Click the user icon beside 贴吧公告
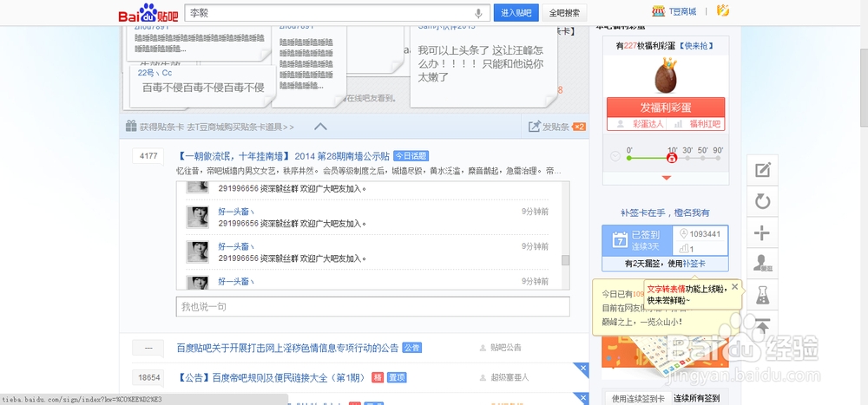 483,348
